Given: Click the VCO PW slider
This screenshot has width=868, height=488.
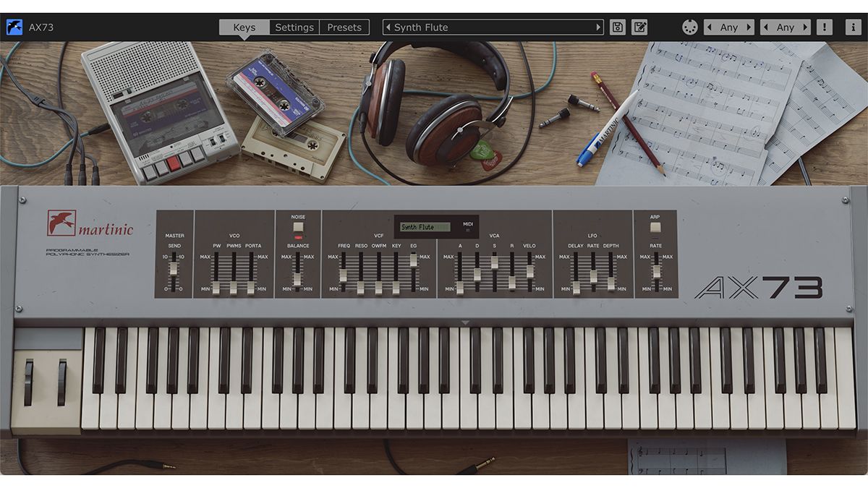Looking at the screenshot, I should click(x=216, y=272).
